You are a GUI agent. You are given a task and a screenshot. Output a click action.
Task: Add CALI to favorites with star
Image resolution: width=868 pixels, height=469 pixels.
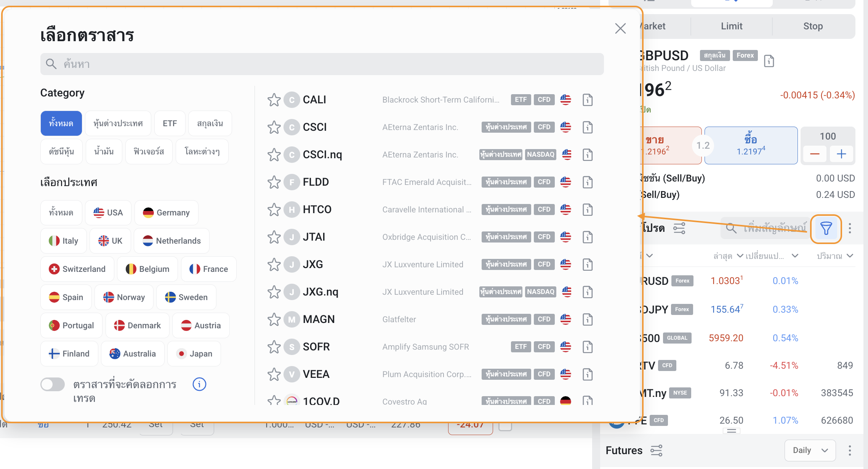pyautogui.click(x=274, y=100)
